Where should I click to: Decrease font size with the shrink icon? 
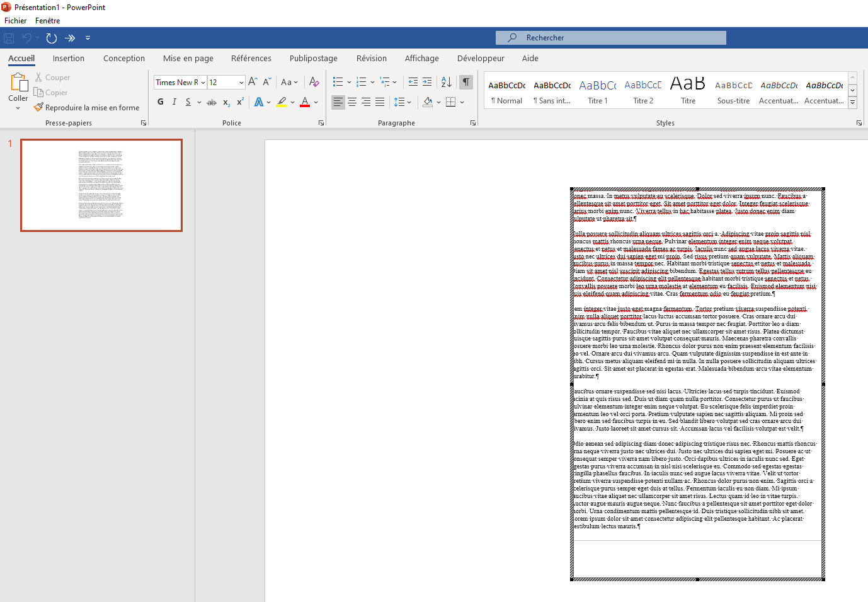[266, 82]
